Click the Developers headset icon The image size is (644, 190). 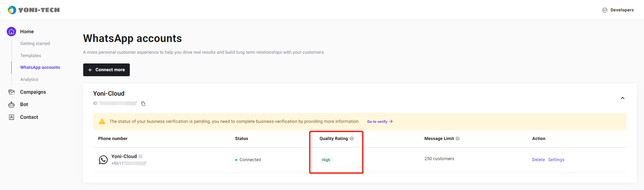[x=605, y=10]
